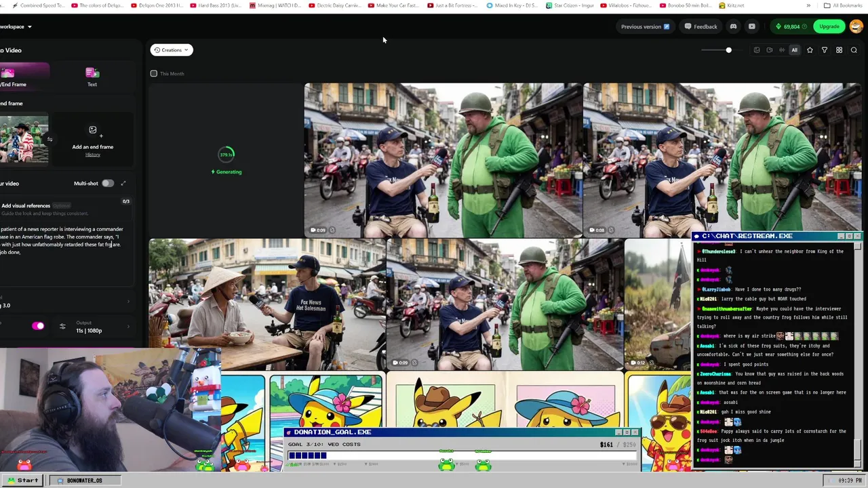Click the '0/3' references counter
The height and width of the screenshot is (488, 868).
pyautogui.click(x=125, y=201)
